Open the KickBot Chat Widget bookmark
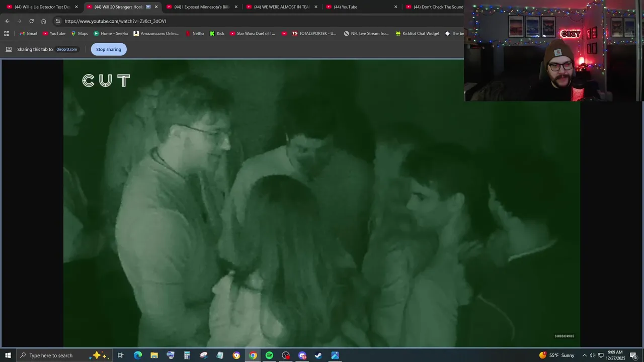The width and height of the screenshot is (644, 362). (418, 34)
